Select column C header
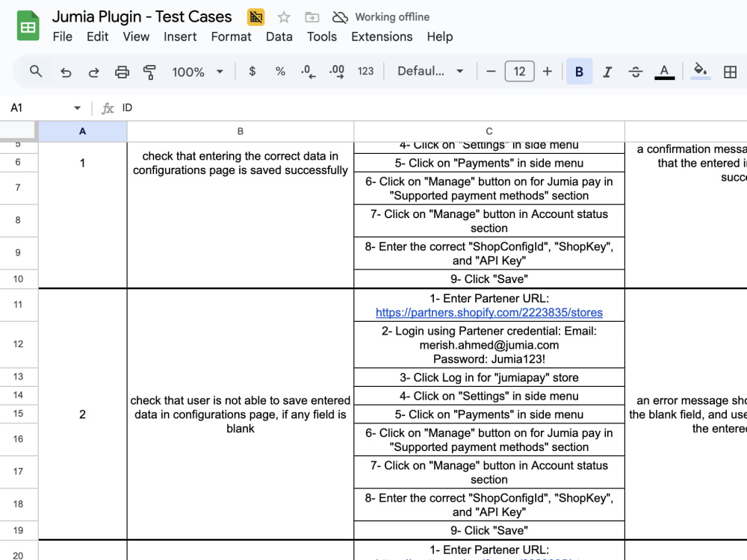Image resolution: width=747 pixels, height=560 pixels. coord(489,131)
